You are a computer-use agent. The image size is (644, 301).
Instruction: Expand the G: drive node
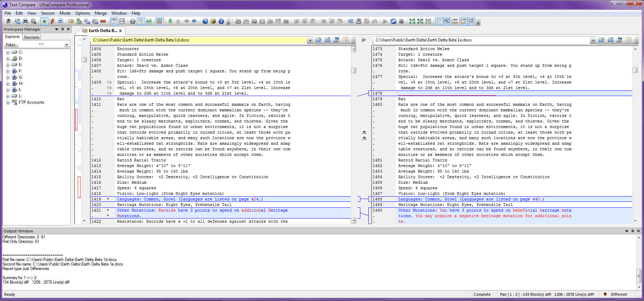(x=8, y=78)
